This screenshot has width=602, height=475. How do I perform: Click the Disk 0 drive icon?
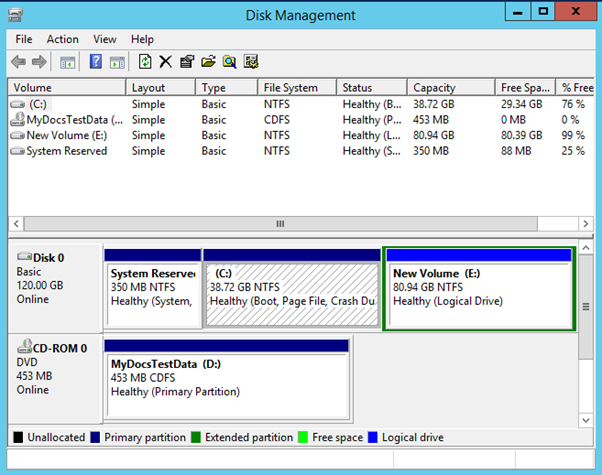(24, 256)
